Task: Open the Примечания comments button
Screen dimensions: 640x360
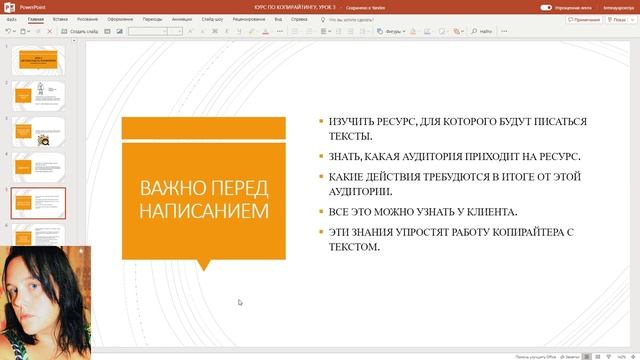Action: 584,20
